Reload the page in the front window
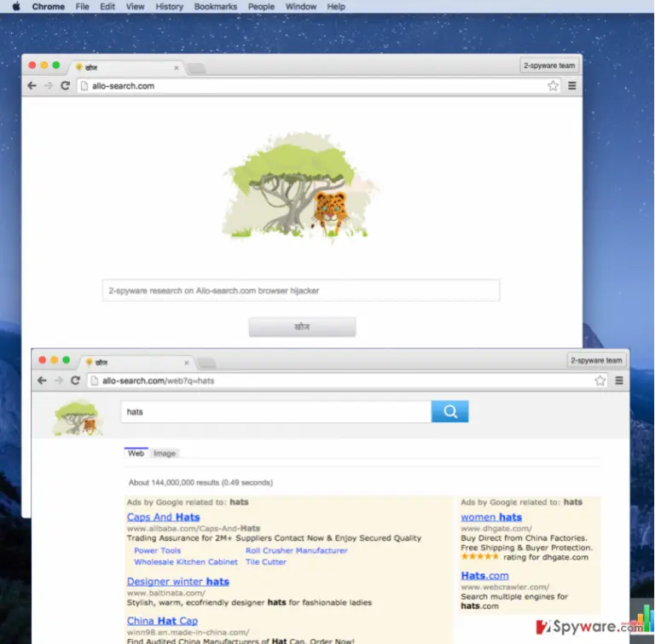Viewport: 655px width, 644px height. 75,380
